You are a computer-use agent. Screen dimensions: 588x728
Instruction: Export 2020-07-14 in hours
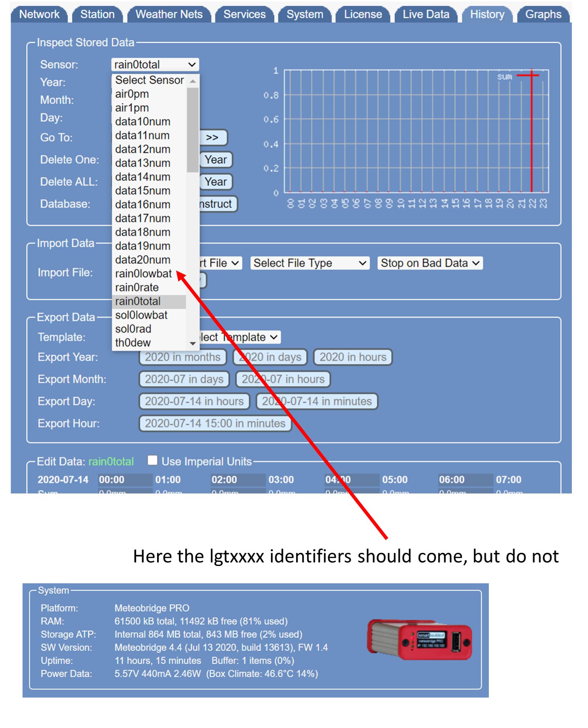point(194,401)
